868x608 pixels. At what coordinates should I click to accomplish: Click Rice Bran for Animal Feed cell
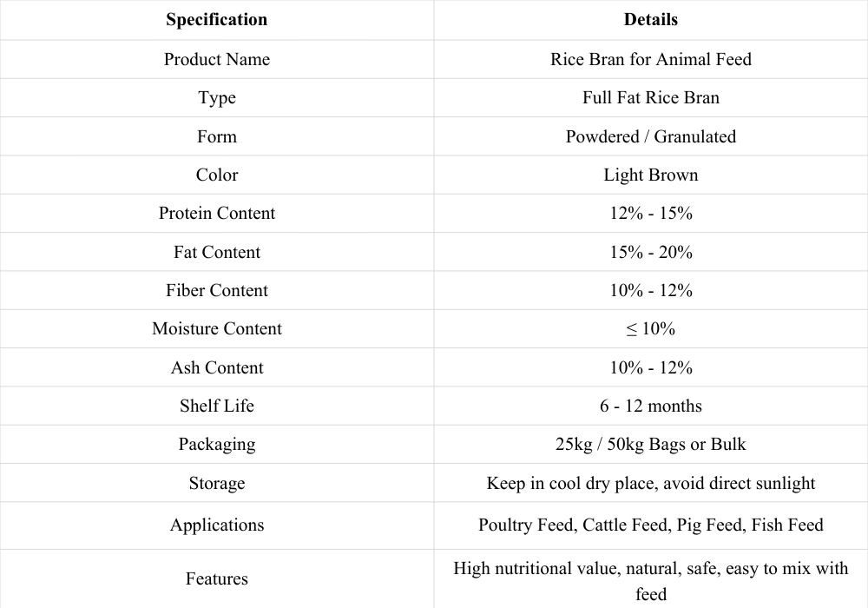pyautogui.click(x=650, y=59)
